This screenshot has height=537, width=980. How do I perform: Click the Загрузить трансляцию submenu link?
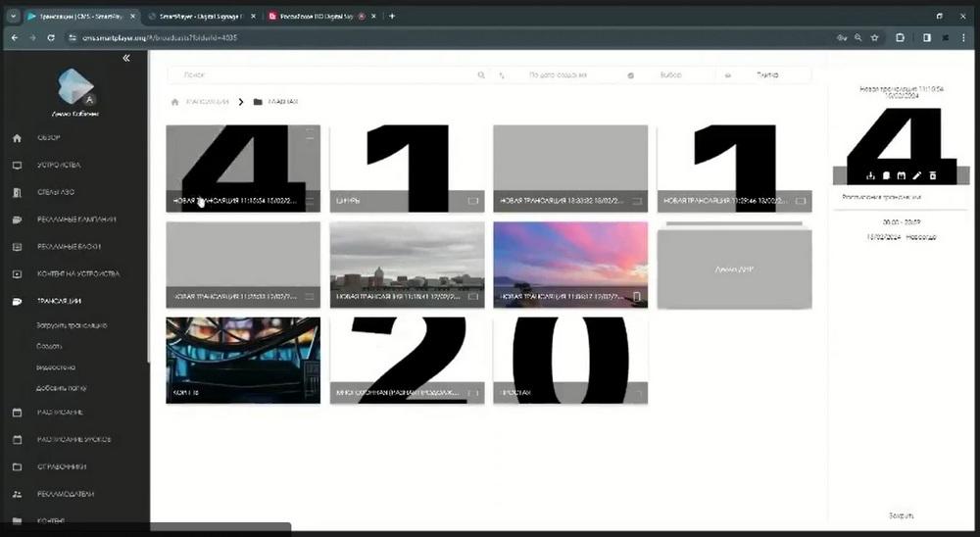tap(72, 325)
